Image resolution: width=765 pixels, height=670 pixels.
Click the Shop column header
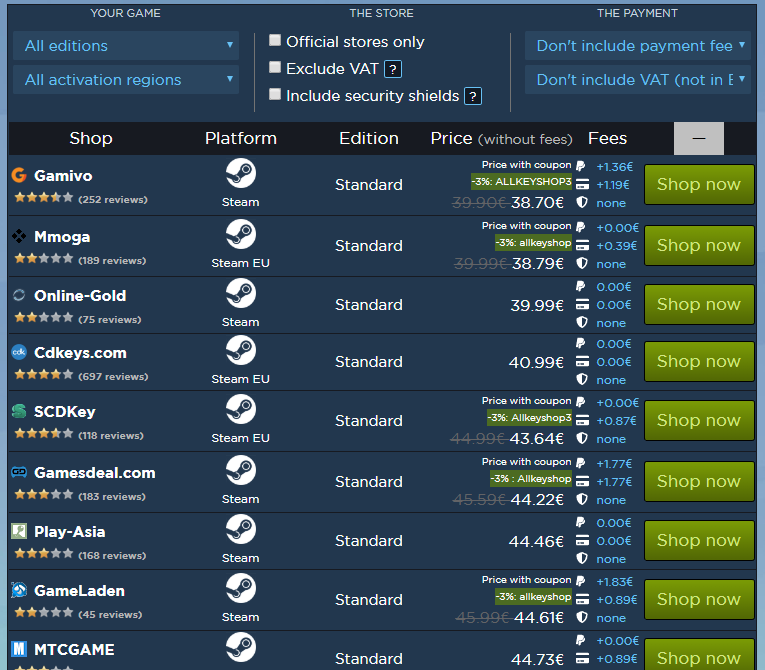coord(91,139)
